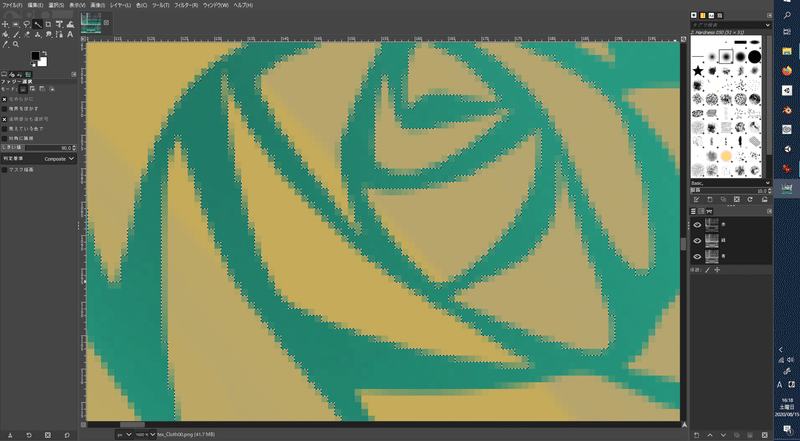The height and width of the screenshot is (441, 800).
Task: Create a new layer
Action: point(697,435)
